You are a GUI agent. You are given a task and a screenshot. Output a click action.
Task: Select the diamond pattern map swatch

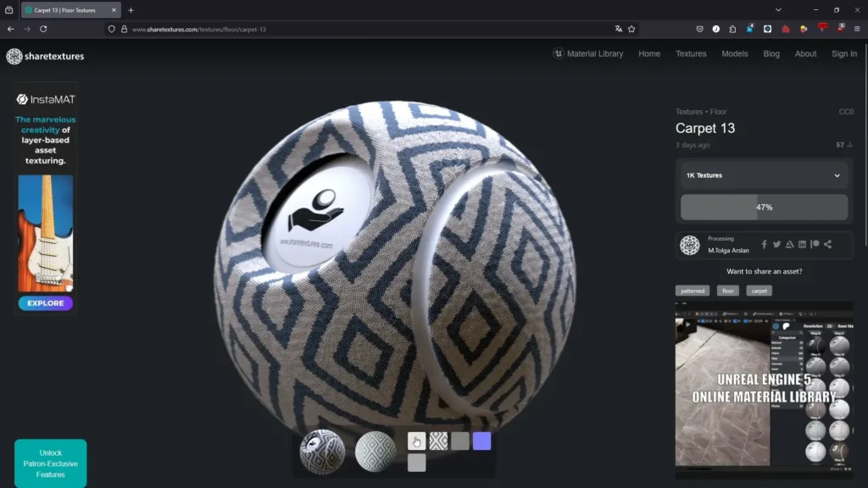[438, 441]
